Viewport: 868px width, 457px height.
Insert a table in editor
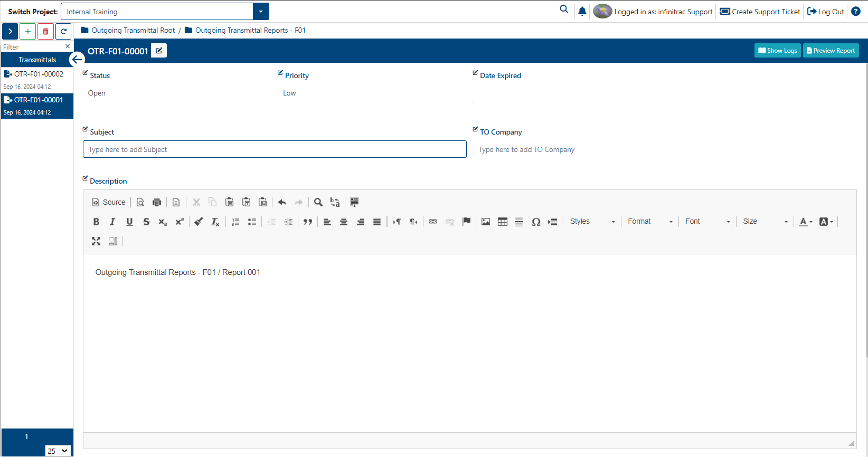503,222
